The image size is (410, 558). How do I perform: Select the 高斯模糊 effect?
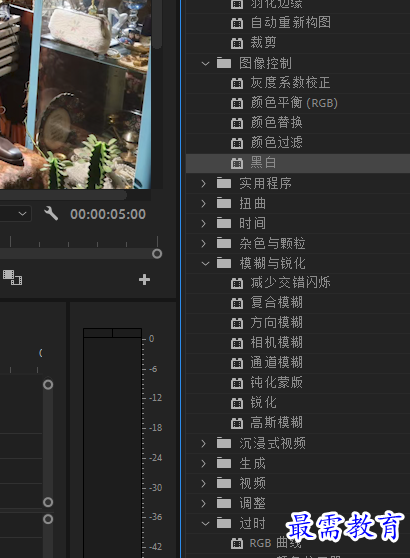[277, 423]
